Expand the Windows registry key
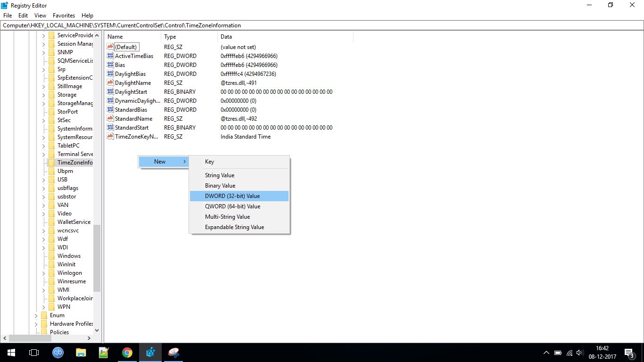Image resolution: width=644 pixels, height=362 pixels. (x=44, y=255)
